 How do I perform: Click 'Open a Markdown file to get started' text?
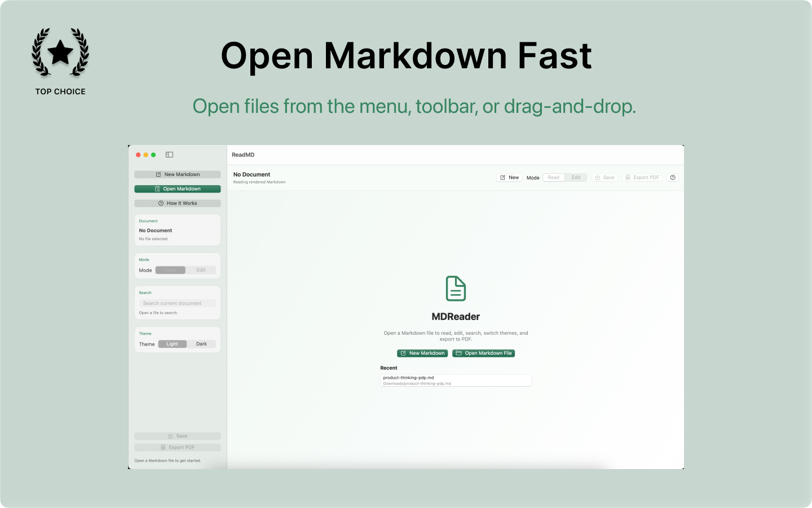tap(167, 461)
